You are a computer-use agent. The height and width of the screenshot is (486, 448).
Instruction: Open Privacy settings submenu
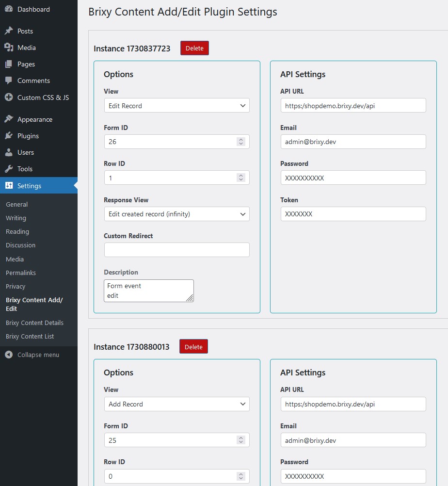tap(16, 286)
